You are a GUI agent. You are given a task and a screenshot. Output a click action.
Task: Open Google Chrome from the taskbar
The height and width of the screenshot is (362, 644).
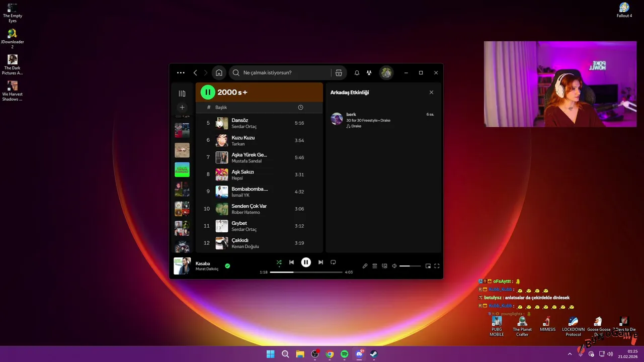pos(330,354)
